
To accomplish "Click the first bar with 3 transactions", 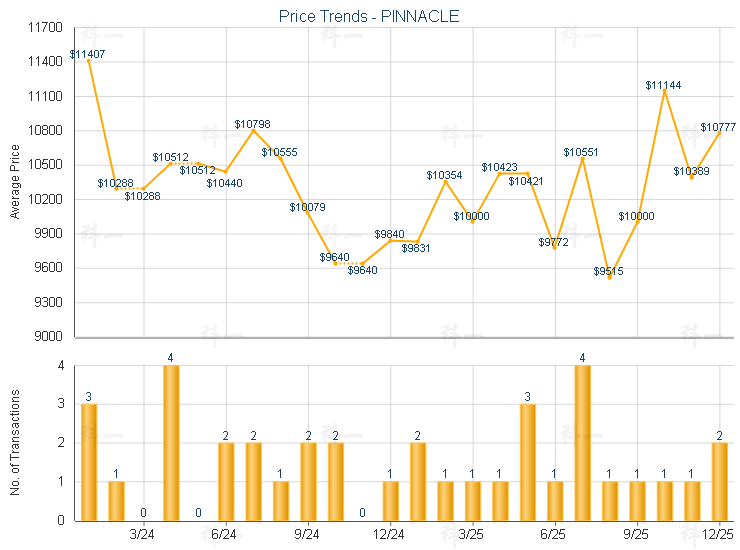I will [89, 461].
